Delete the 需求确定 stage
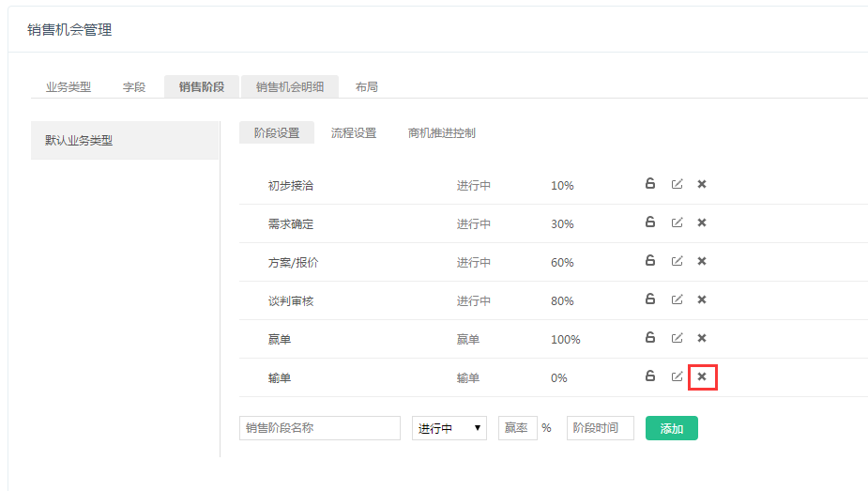The height and width of the screenshot is (491, 868). 702,222
